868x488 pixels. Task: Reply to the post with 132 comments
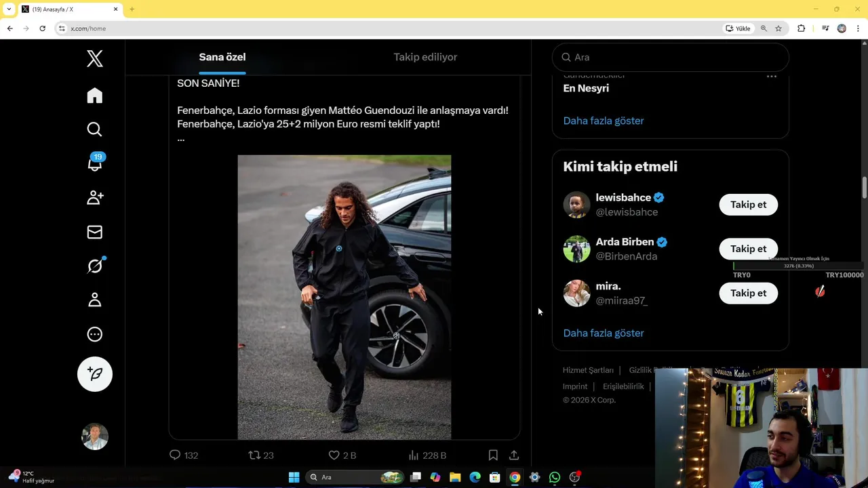click(183, 455)
